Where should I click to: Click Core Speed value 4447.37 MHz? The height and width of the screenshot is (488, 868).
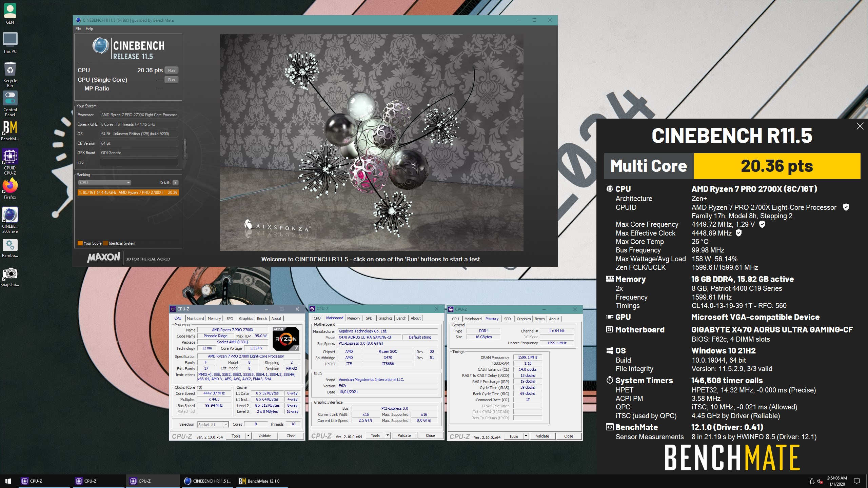point(214,393)
